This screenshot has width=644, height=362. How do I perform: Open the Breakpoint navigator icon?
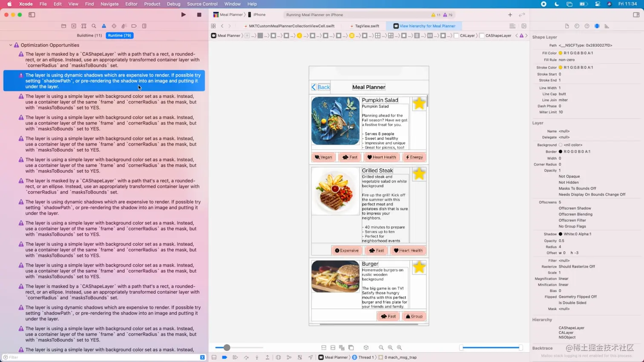coord(134,26)
